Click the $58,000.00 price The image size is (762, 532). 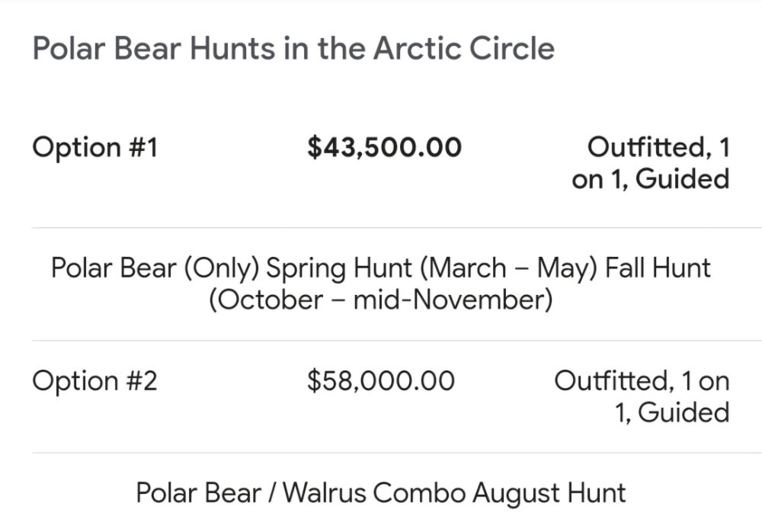click(x=381, y=381)
